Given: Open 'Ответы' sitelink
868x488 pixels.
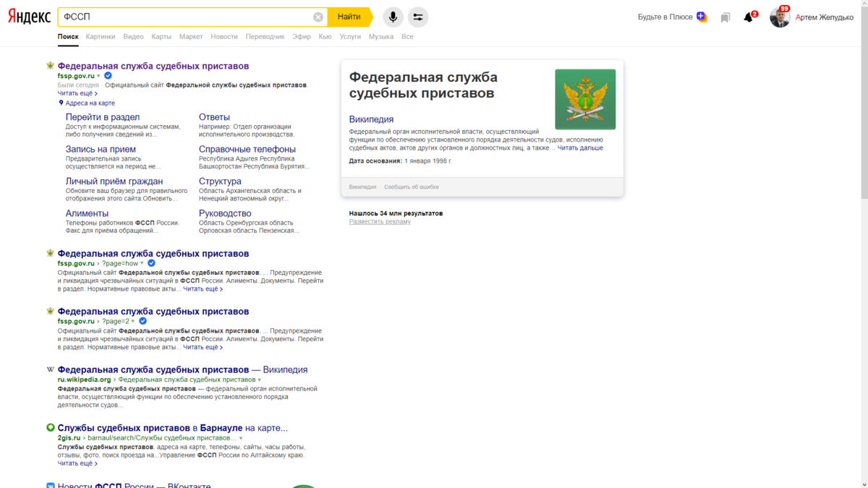Looking at the screenshot, I should tap(214, 117).
